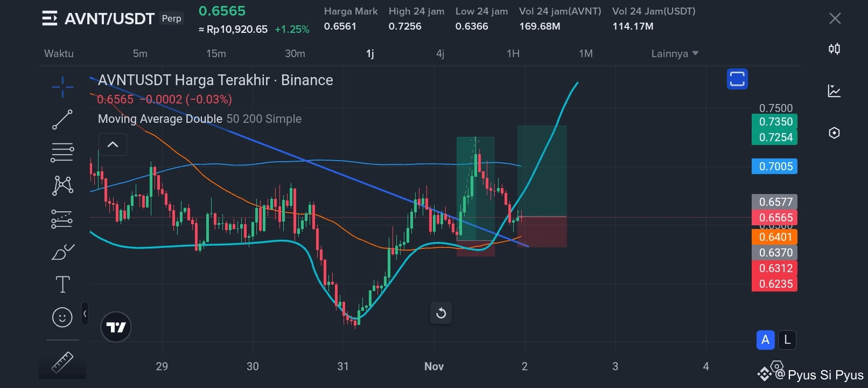Image resolution: width=868 pixels, height=388 pixels.
Task: Select the crosshair cursor tool
Action: tap(62, 87)
